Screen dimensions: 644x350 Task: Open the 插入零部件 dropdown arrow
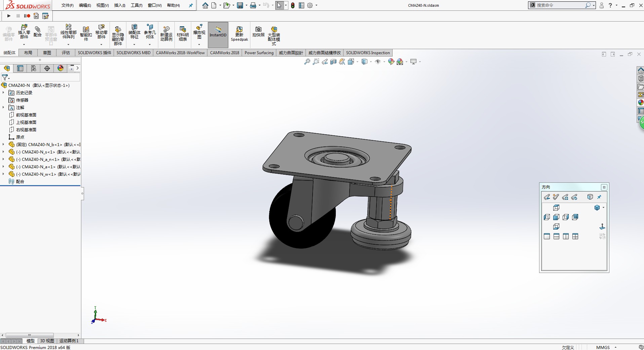(24, 44)
